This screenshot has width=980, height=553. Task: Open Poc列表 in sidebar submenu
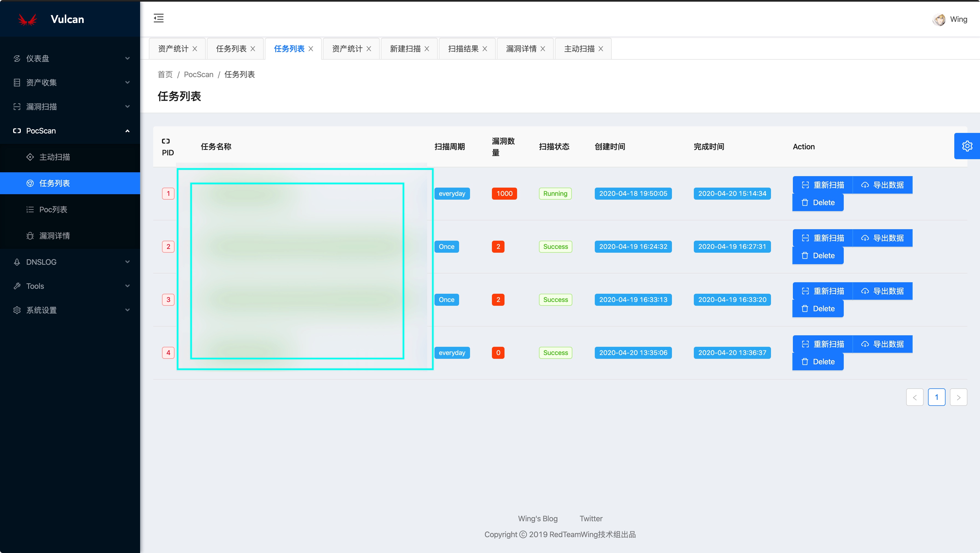(x=53, y=209)
